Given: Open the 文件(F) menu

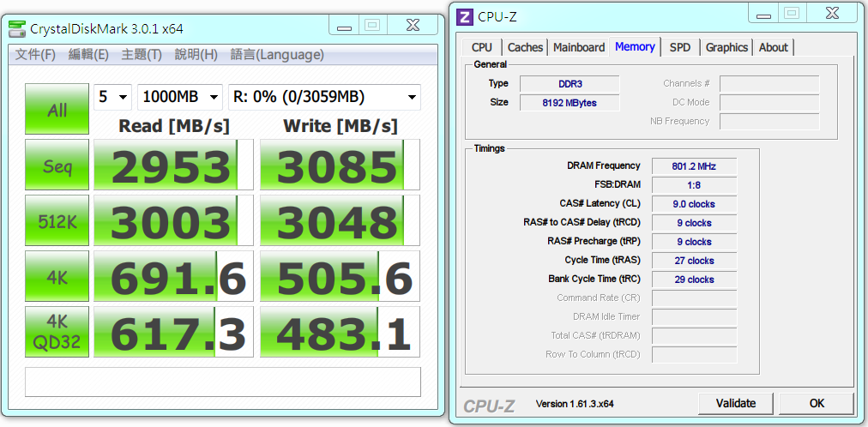Looking at the screenshot, I should point(35,55).
